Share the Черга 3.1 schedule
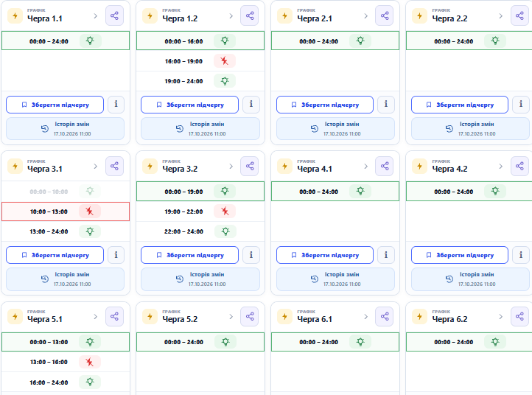This screenshot has height=395, width=532. point(114,166)
